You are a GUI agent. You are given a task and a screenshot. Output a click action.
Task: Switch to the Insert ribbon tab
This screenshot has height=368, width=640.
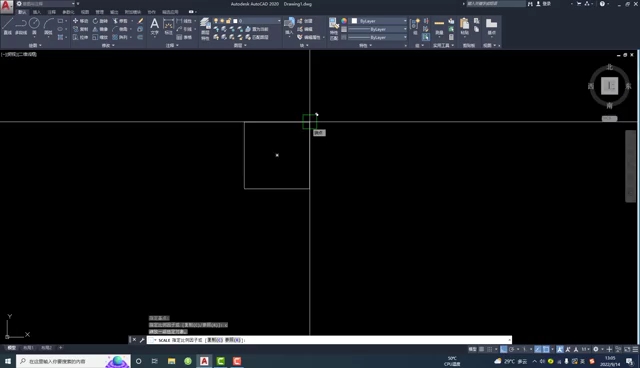[x=37, y=12]
